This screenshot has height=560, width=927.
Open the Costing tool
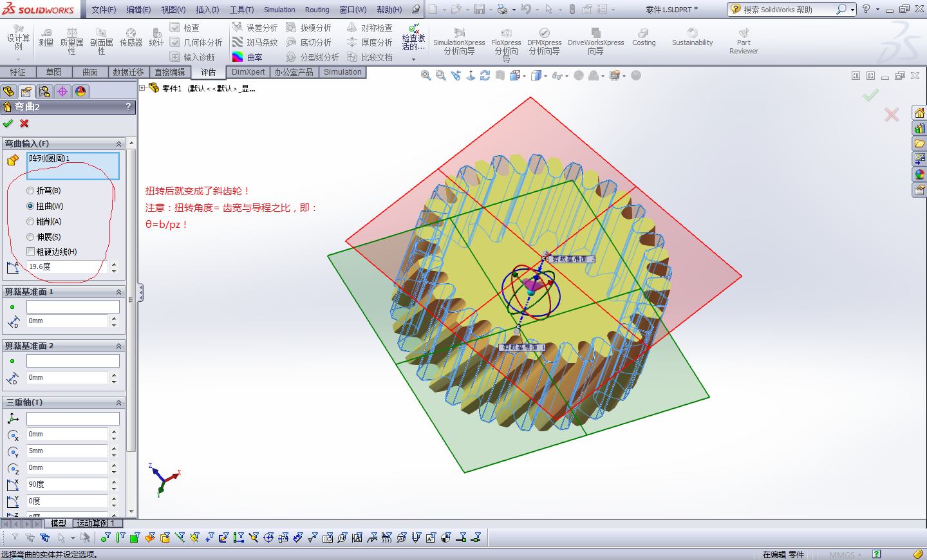[x=644, y=38]
